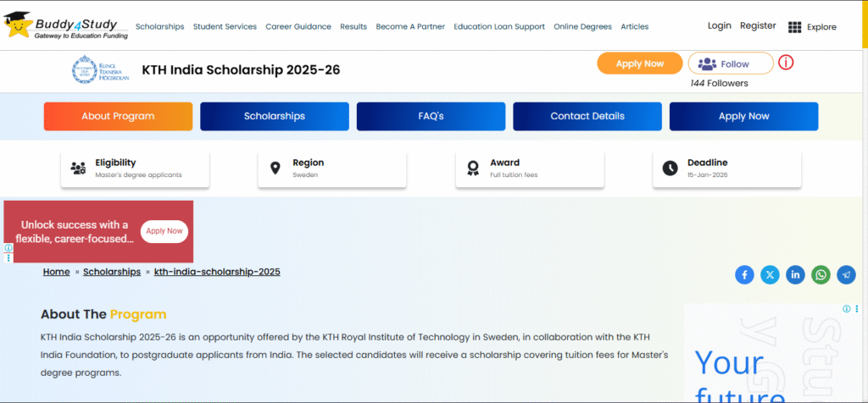Share on Facebook icon
The width and height of the screenshot is (868, 403).
[x=744, y=274]
